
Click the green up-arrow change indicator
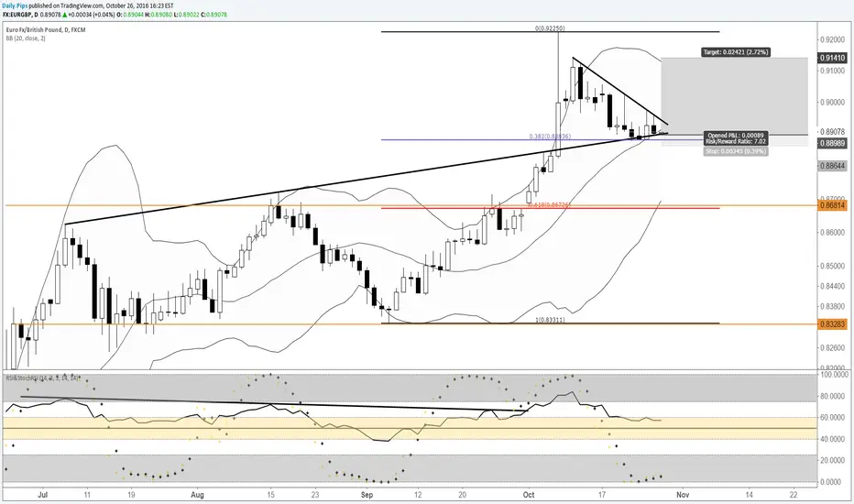pos(64,15)
